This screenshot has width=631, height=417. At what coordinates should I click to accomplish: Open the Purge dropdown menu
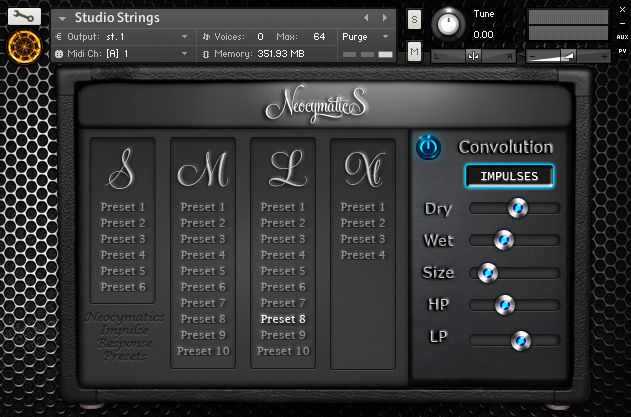click(x=365, y=37)
